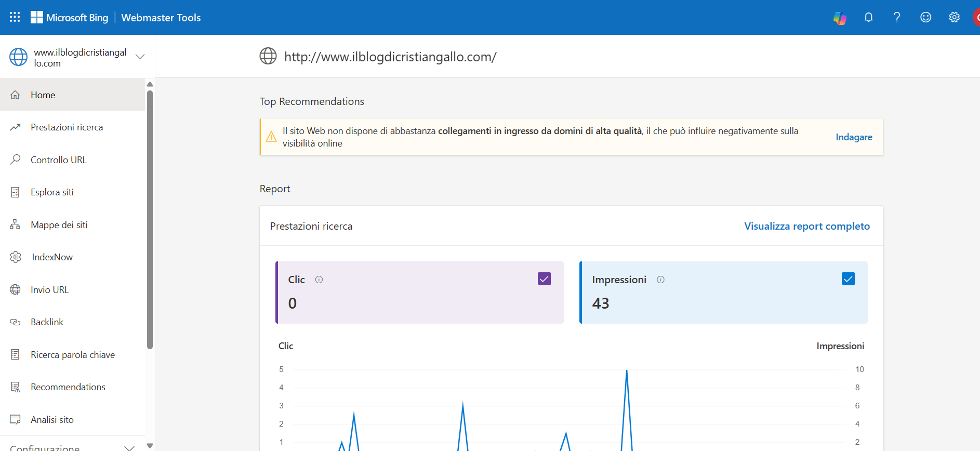This screenshot has width=980, height=451.
Task: Click the sidebar scroll up arrow
Action: coord(150,84)
